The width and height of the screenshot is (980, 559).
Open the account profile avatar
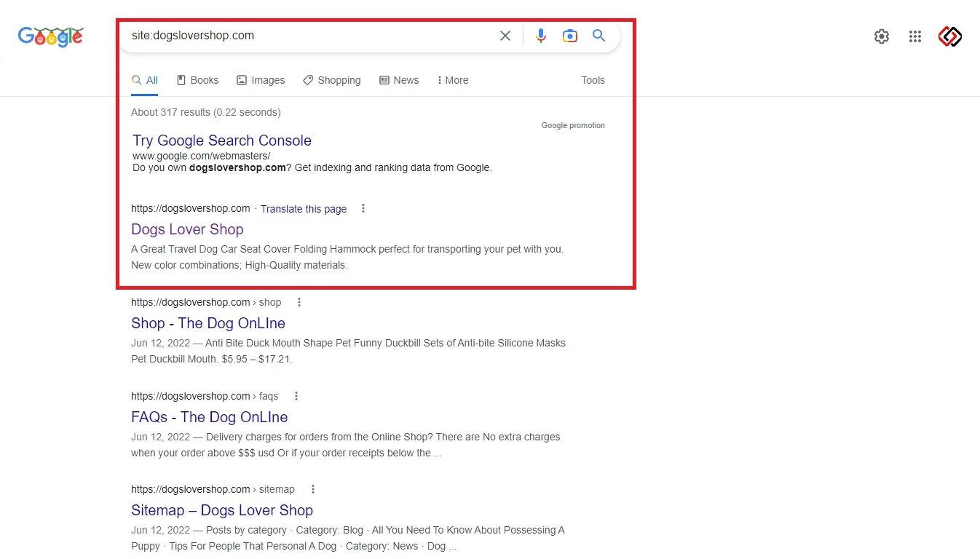[950, 36]
